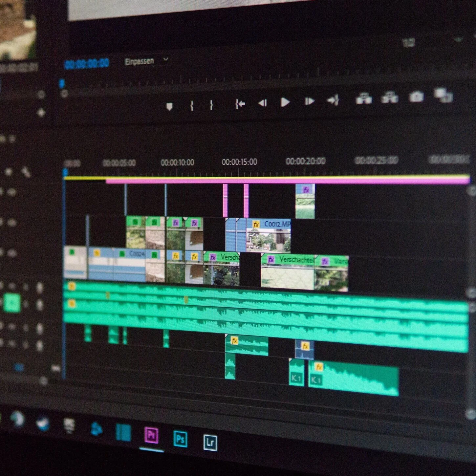Jump to the In point
The height and width of the screenshot is (476, 476).
click(x=240, y=104)
